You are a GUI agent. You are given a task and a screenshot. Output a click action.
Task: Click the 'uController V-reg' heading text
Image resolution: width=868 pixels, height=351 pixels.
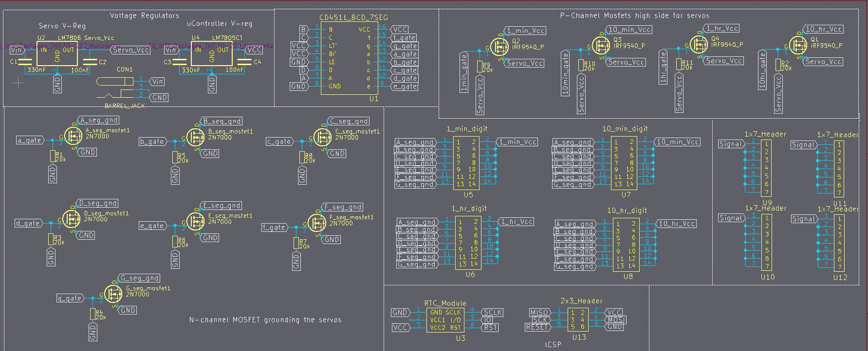220,23
